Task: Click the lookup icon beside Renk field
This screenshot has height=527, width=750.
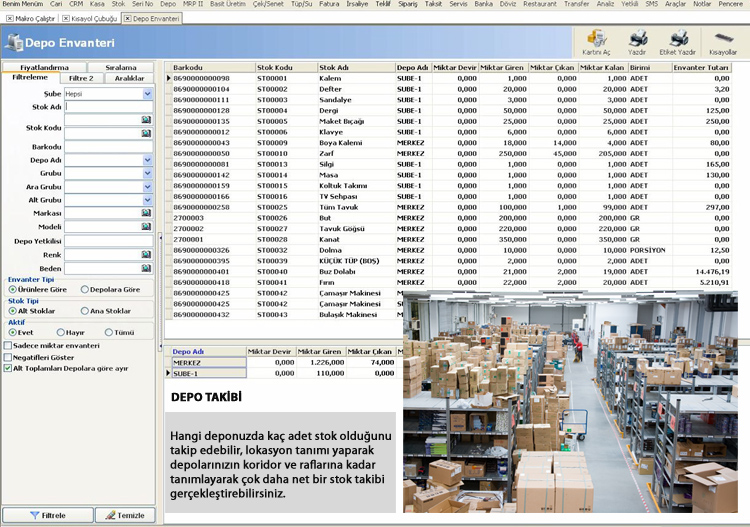Action: pos(147,255)
